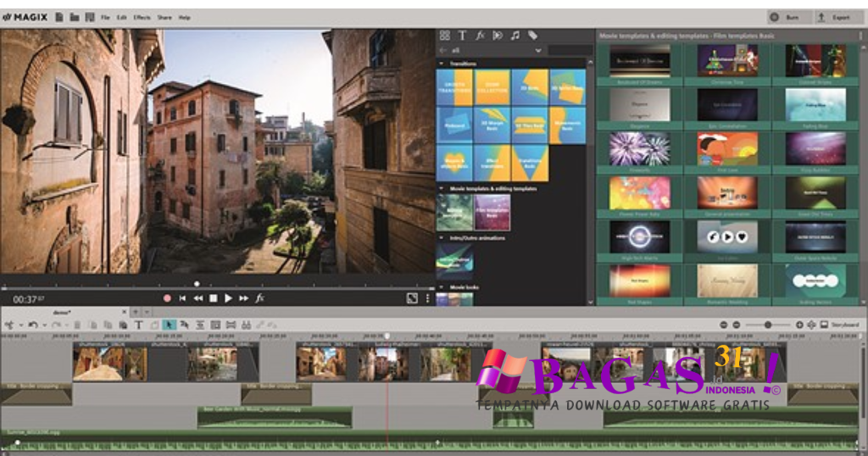Screen dimensions: 868x456
Task: Open the transitions/play tab in Media Pool
Action: click(498, 36)
